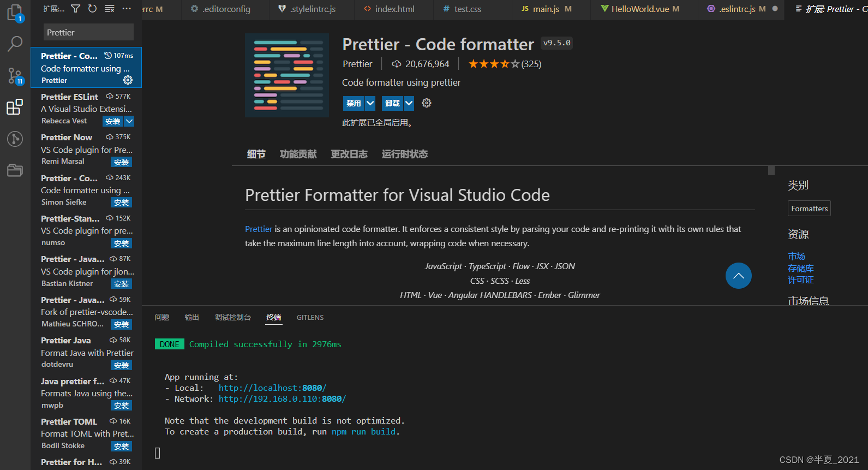Click the star rating of Prettier

point(494,64)
